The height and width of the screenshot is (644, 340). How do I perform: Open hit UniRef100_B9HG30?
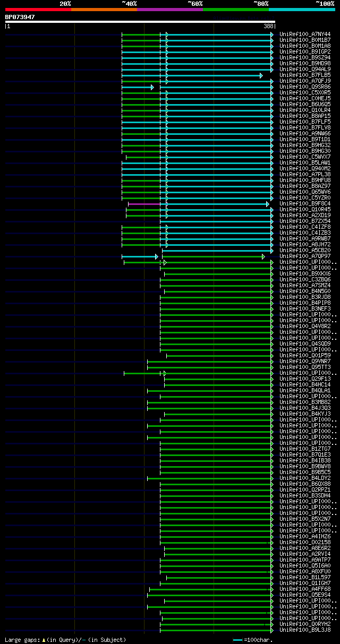click(305, 151)
